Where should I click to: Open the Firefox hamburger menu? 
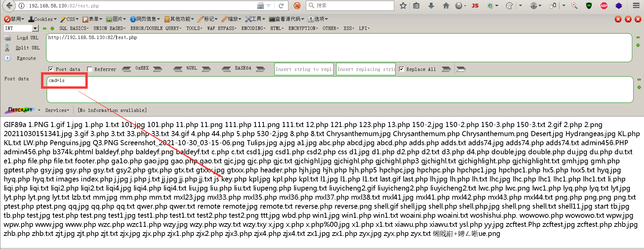(x=636, y=6)
